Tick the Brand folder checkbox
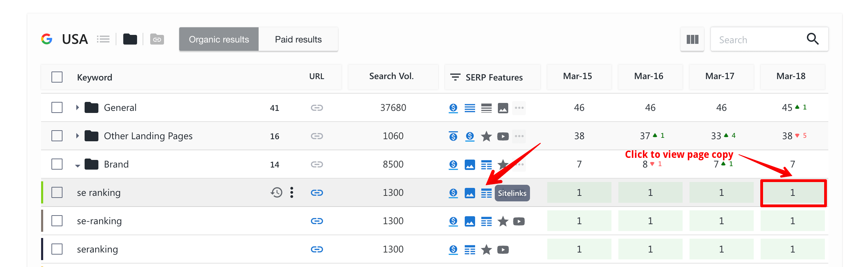 [57, 164]
